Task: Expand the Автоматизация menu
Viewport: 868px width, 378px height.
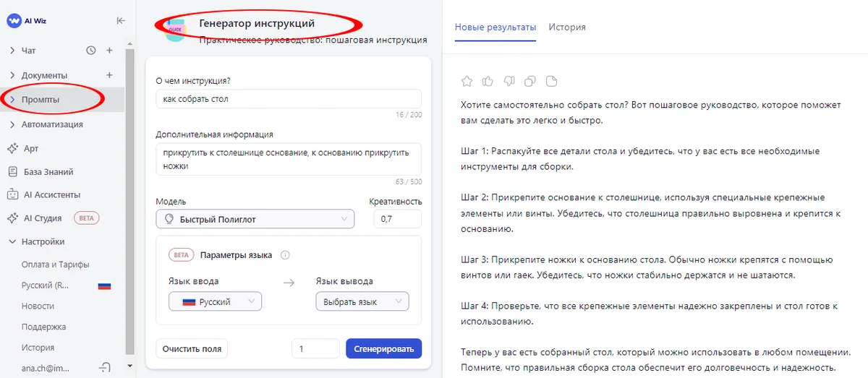Action: pyautogui.click(x=12, y=124)
